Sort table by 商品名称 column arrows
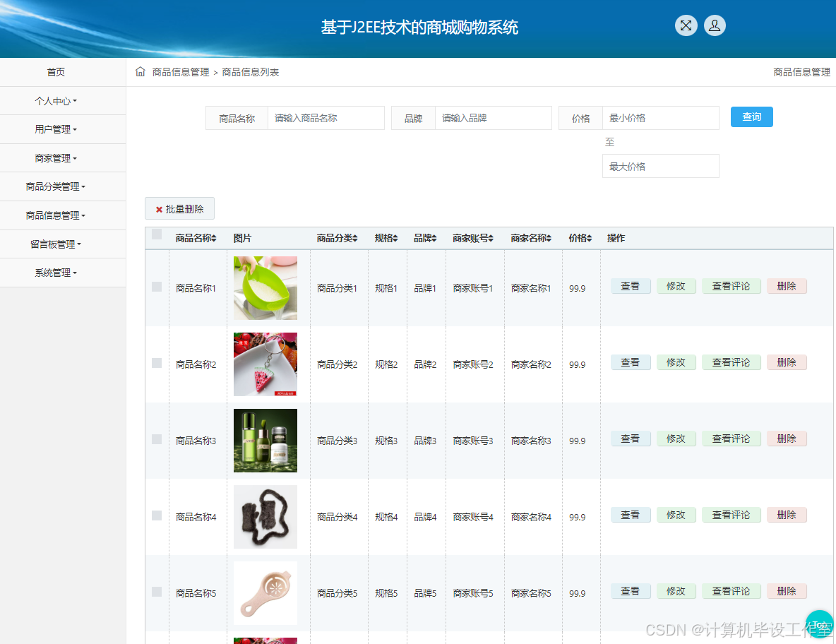The width and height of the screenshot is (836, 644). point(214,238)
